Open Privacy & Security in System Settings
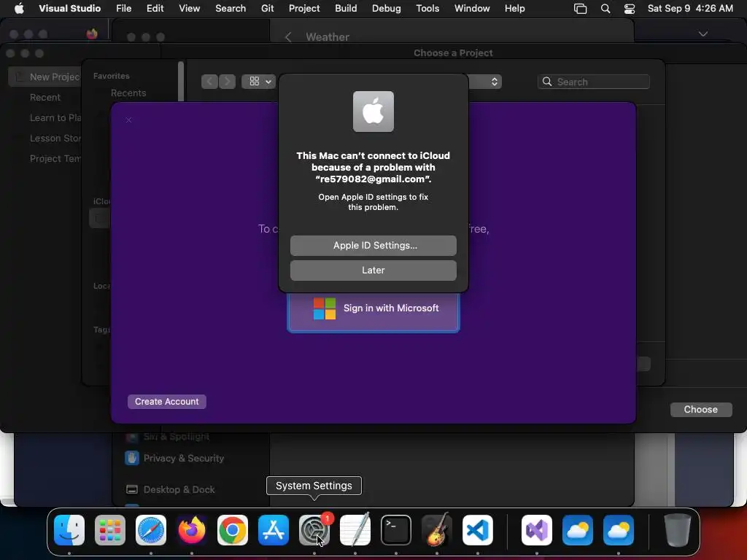 click(174, 458)
